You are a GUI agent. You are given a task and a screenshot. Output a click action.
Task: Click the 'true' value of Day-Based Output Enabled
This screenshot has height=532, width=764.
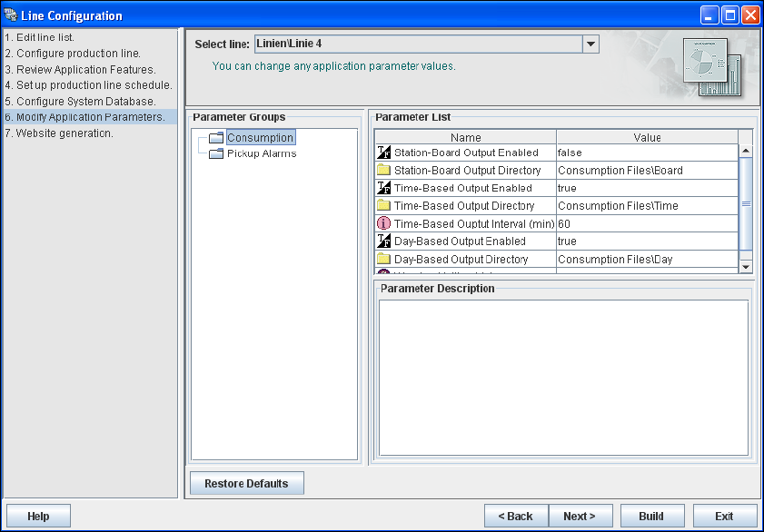pos(647,241)
